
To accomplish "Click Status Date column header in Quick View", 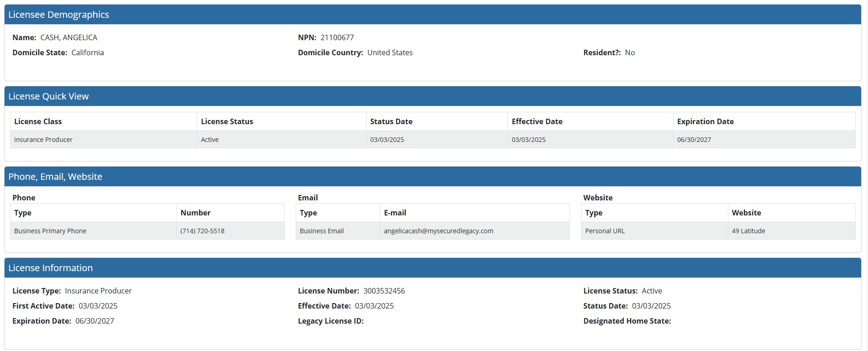I will tap(391, 121).
